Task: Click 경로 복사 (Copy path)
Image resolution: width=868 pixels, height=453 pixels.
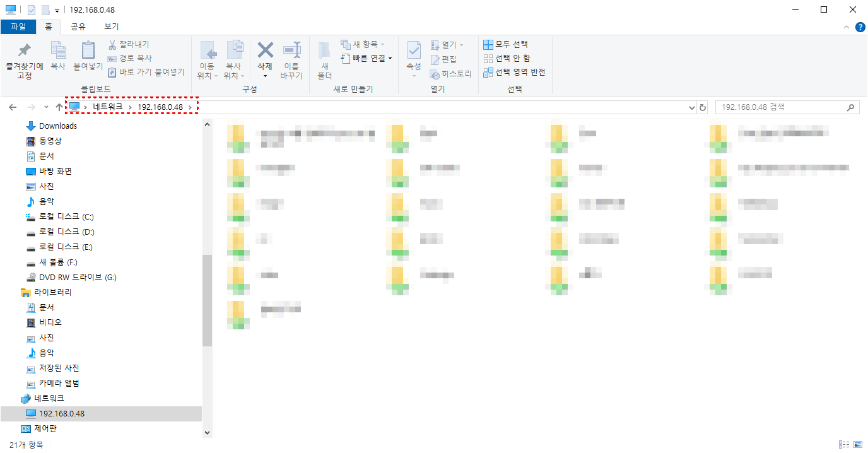Action: (x=129, y=58)
